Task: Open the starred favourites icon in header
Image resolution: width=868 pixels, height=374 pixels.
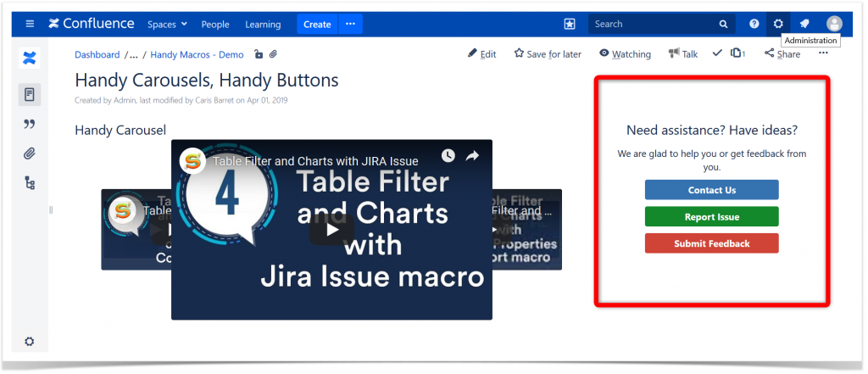Action: tap(570, 24)
